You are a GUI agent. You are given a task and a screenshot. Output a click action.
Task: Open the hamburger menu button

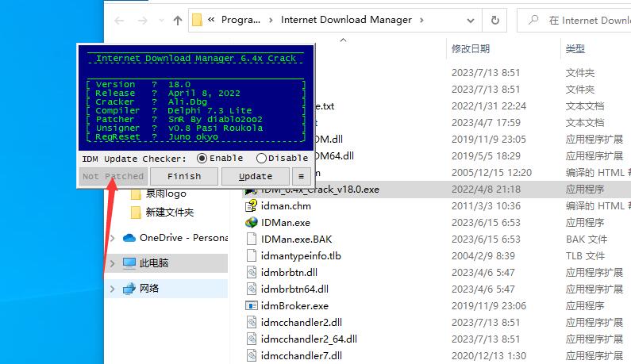[301, 176]
